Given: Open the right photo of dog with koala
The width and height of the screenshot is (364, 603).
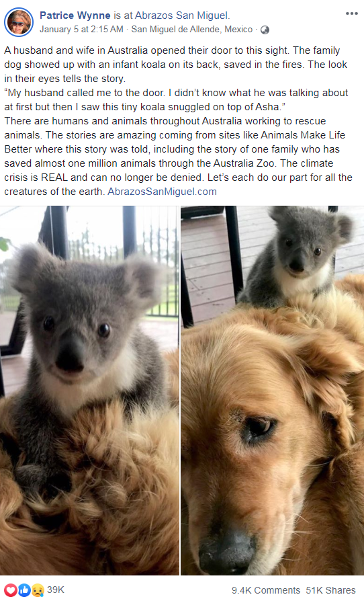Looking at the screenshot, I should click(x=273, y=391).
